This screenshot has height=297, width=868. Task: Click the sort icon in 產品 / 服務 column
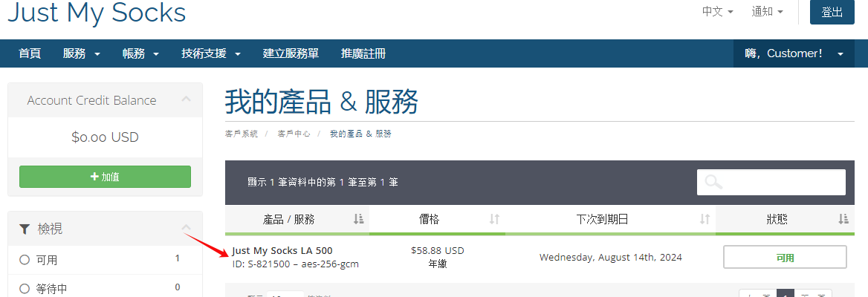pos(359,219)
